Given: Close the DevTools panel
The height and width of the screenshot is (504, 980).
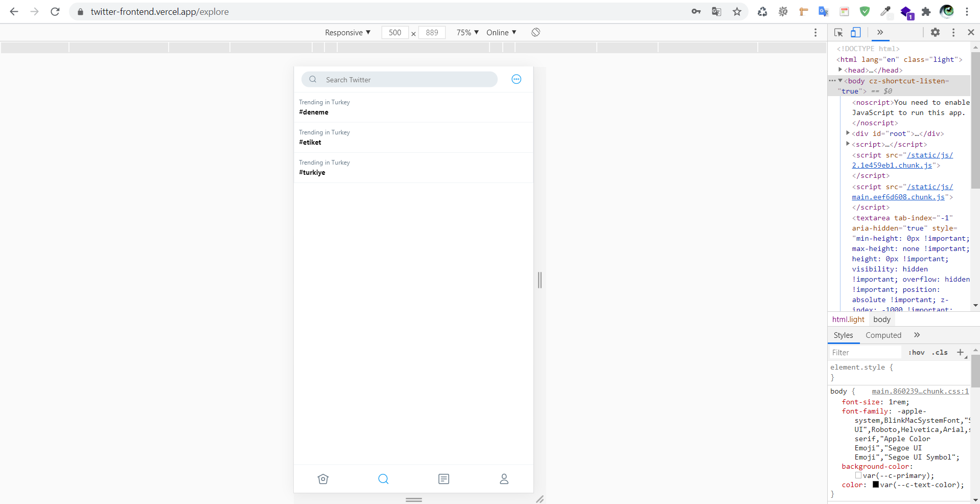Looking at the screenshot, I should click(x=971, y=32).
